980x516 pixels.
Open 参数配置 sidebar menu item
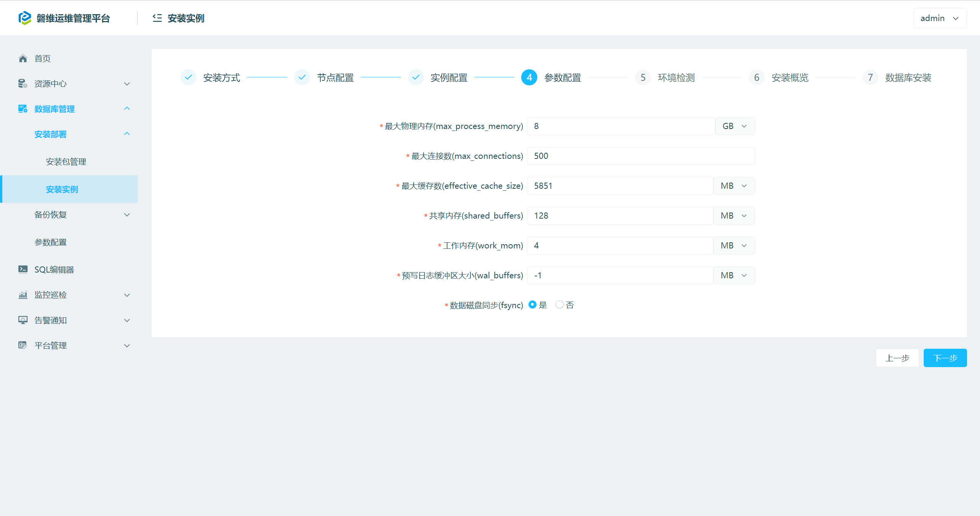[51, 242]
